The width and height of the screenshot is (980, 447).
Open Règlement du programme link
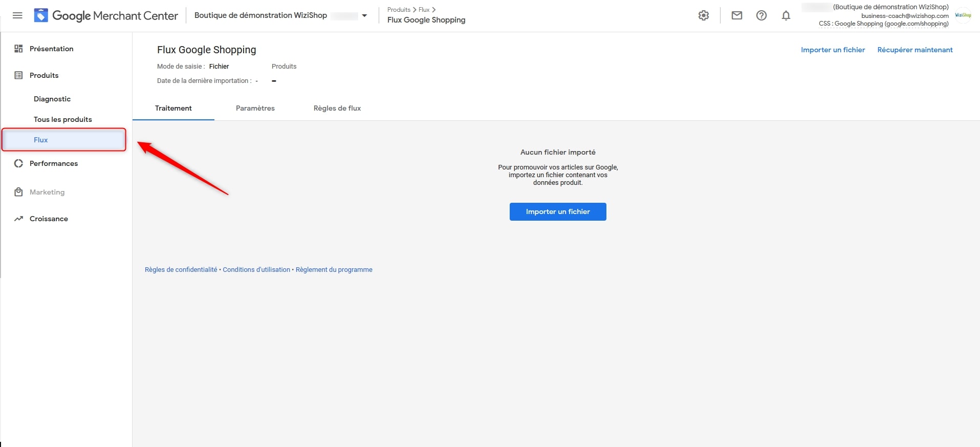point(334,269)
